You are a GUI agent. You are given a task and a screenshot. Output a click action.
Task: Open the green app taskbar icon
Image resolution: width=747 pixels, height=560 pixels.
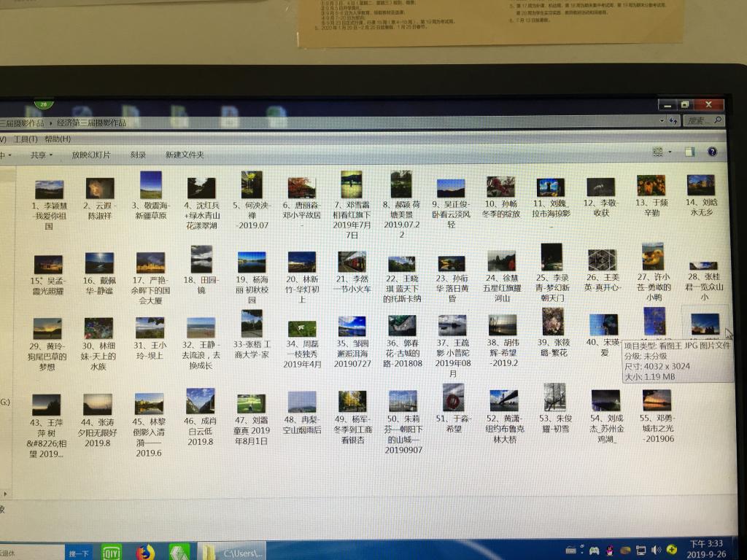(179, 552)
